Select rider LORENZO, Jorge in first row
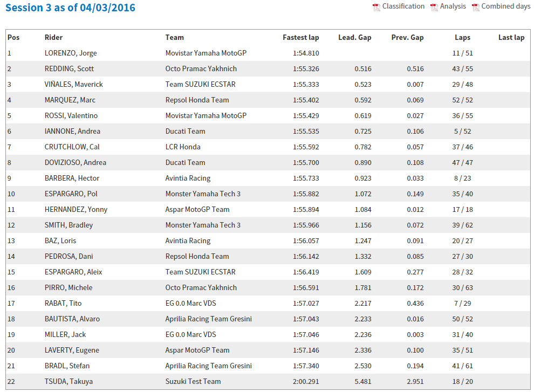The width and height of the screenshot is (534, 392). coord(71,53)
